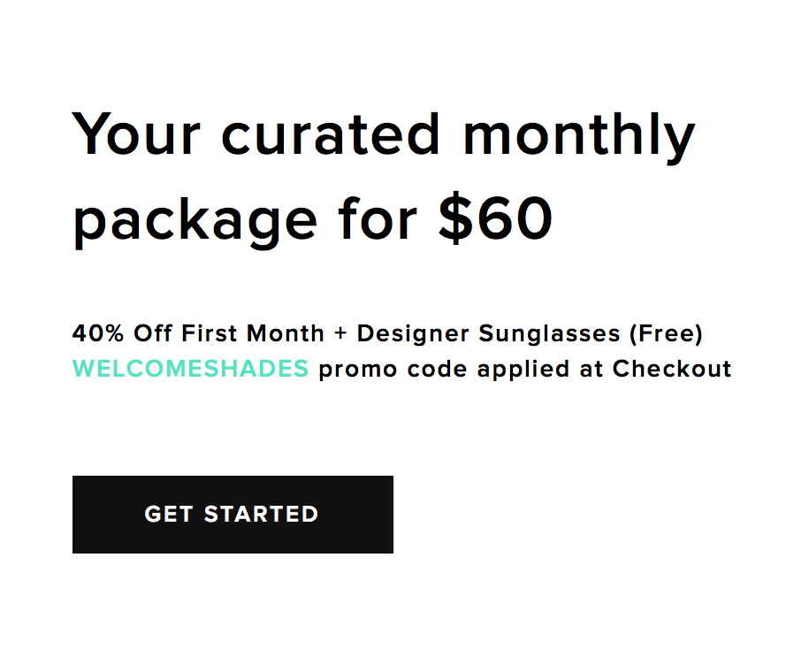Click the word 'Designer' in the offer

tap(413, 334)
